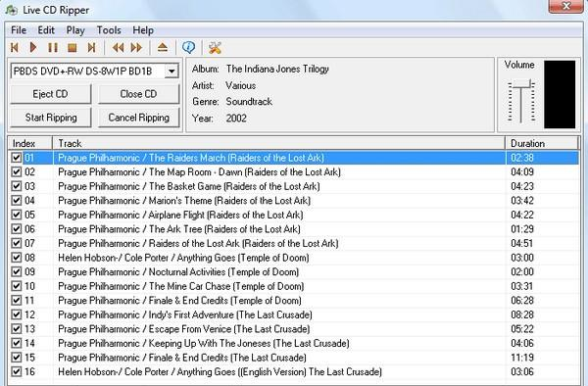Viewport: 588px width, 386px height.
Task: Stop playback with the stop icon
Action: [72, 48]
